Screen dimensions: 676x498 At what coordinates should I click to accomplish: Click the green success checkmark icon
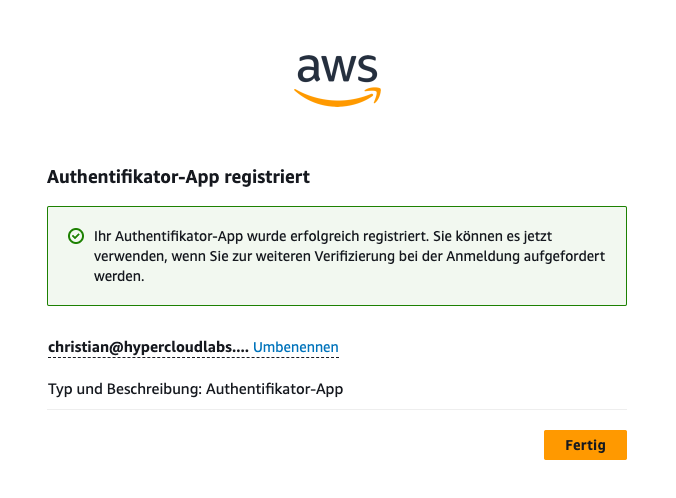click(x=75, y=236)
